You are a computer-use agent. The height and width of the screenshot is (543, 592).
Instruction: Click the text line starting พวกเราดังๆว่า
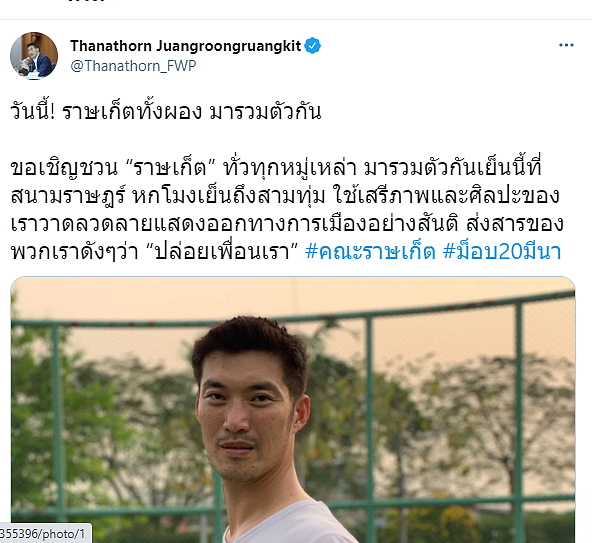click(286, 251)
